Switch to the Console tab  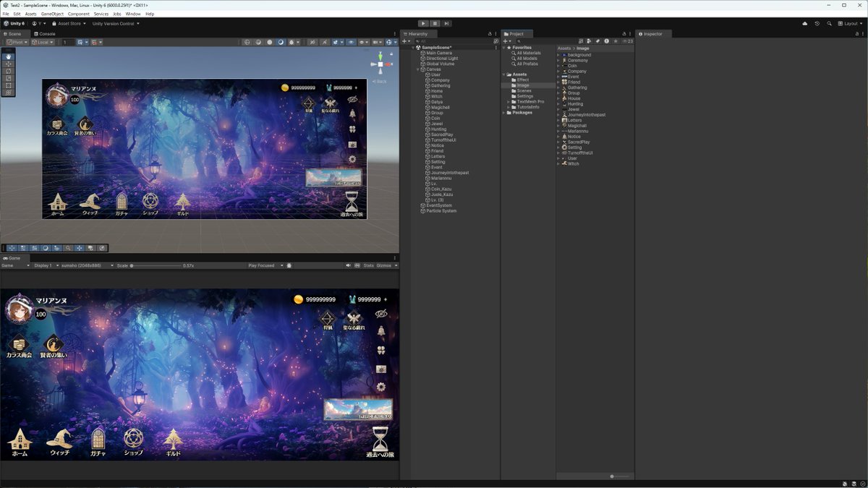point(46,33)
